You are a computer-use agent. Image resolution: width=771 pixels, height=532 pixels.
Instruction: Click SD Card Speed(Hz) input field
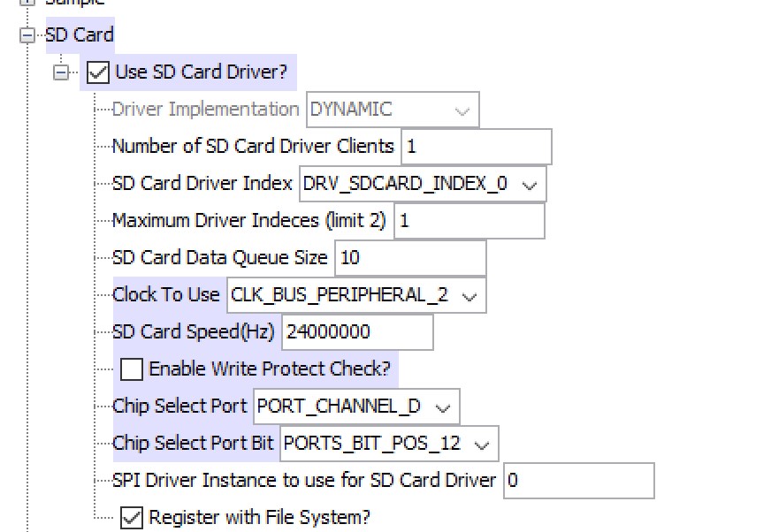(x=357, y=332)
